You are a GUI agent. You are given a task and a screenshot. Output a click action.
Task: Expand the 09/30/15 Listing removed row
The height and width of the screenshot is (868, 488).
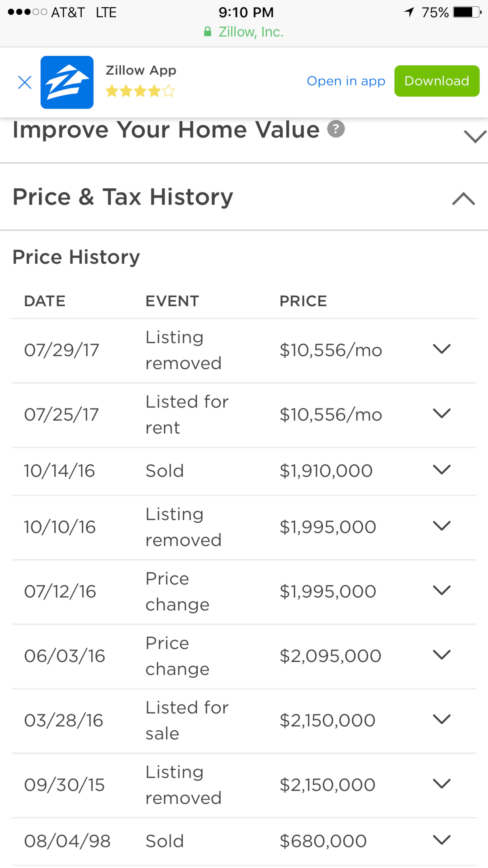(441, 784)
